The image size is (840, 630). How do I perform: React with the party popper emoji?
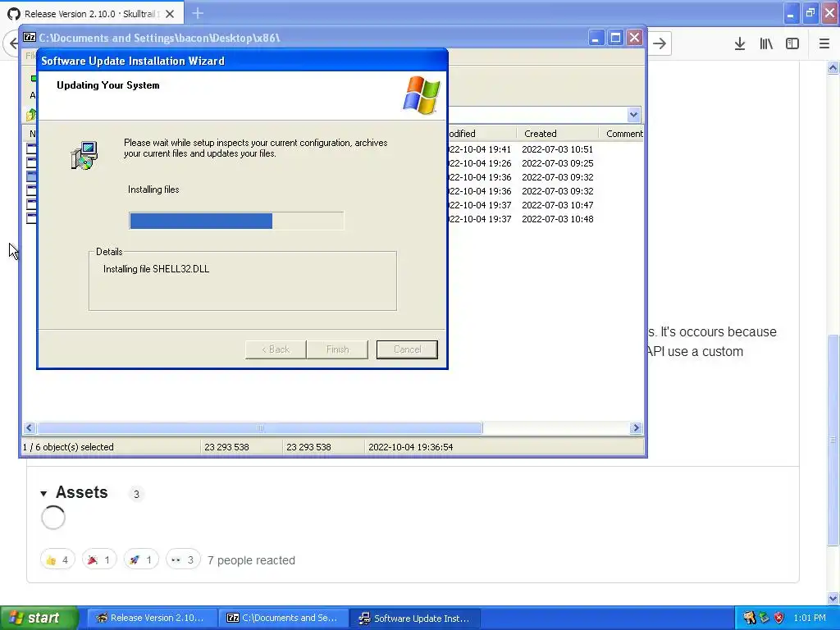pyautogui.click(x=99, y=559)
